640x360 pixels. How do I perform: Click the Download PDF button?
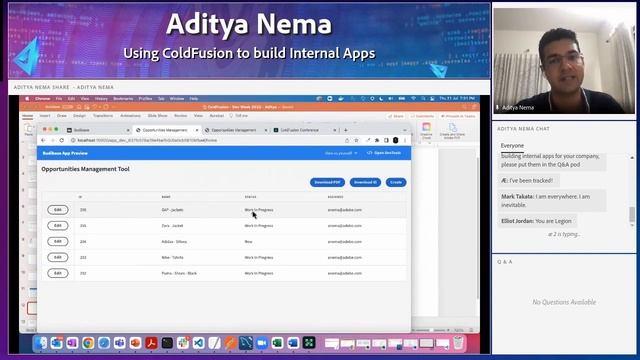click(327, 182)
